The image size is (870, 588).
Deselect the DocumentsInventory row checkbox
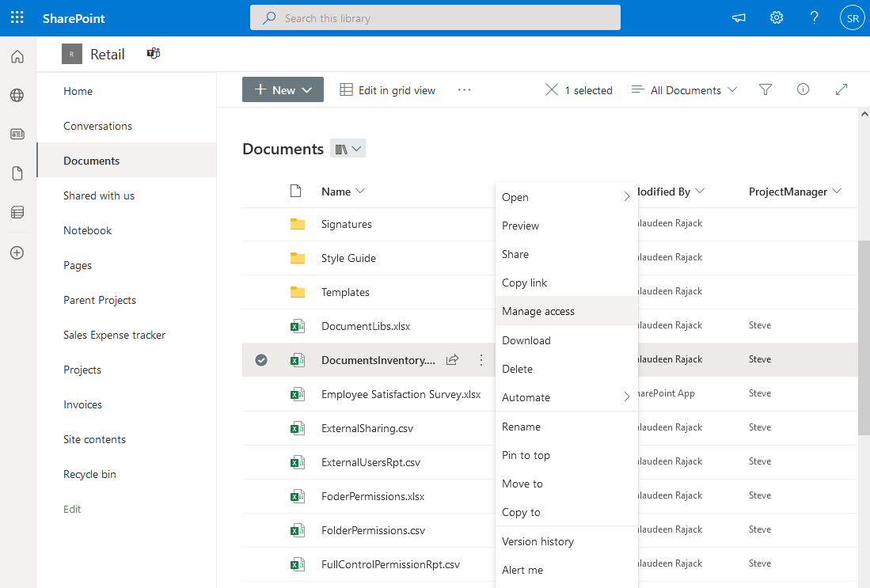click(261, 359)
